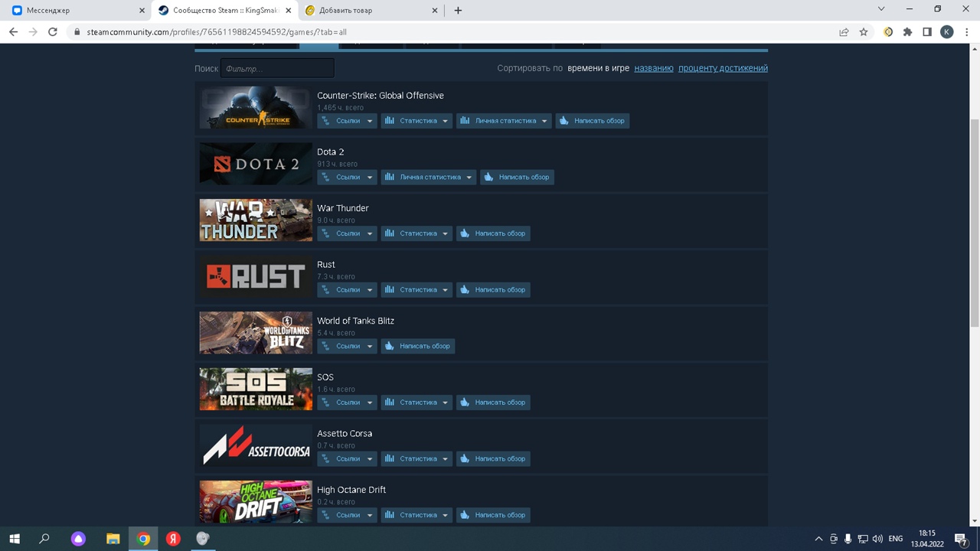This screenshot has height=551, width=980.
Task: Sort games by названию link
Action: [654, 68]
